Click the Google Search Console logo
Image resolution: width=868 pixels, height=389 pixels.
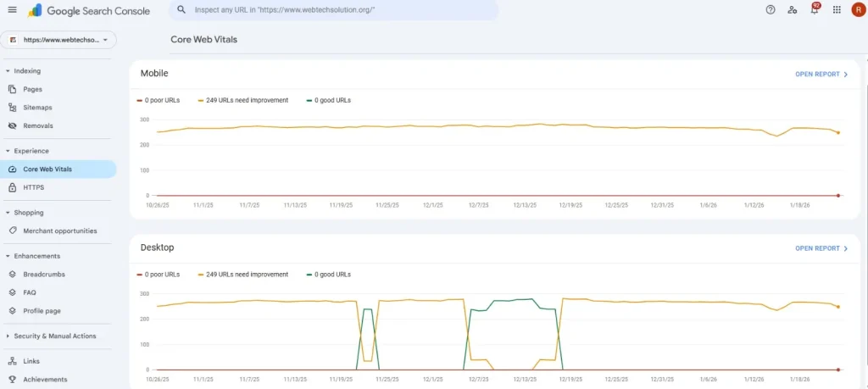pos(88,10)
